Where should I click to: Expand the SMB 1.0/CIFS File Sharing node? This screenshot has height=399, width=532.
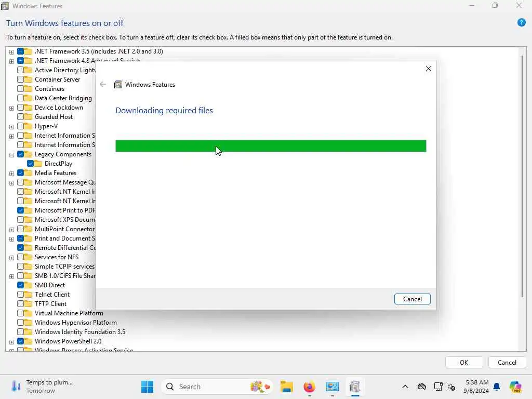(11, 276)
